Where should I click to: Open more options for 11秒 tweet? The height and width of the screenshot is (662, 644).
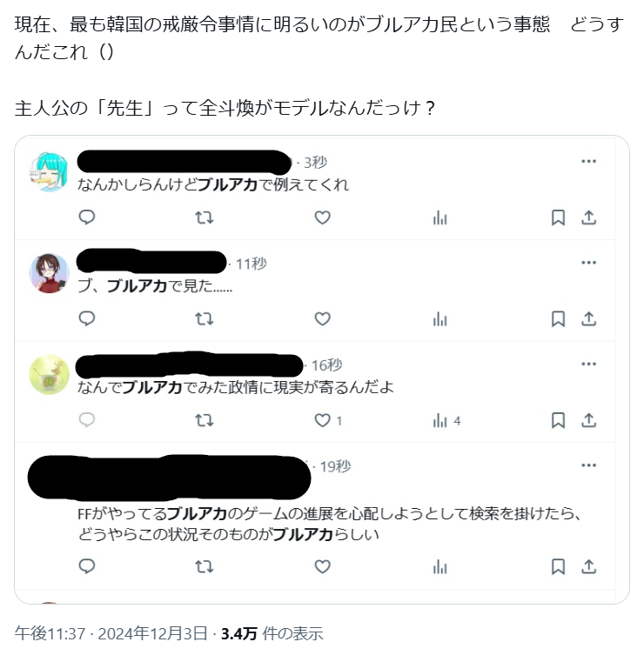point(588,263)
